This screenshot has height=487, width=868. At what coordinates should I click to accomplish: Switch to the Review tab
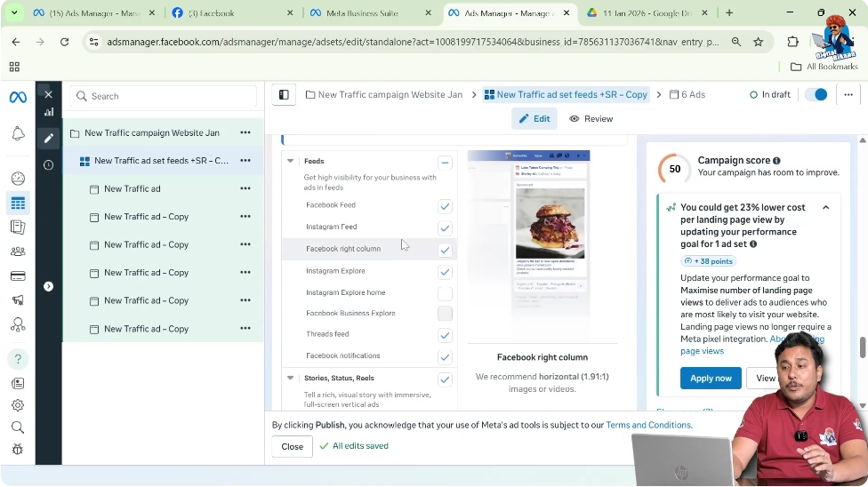[x=591, y=119]
